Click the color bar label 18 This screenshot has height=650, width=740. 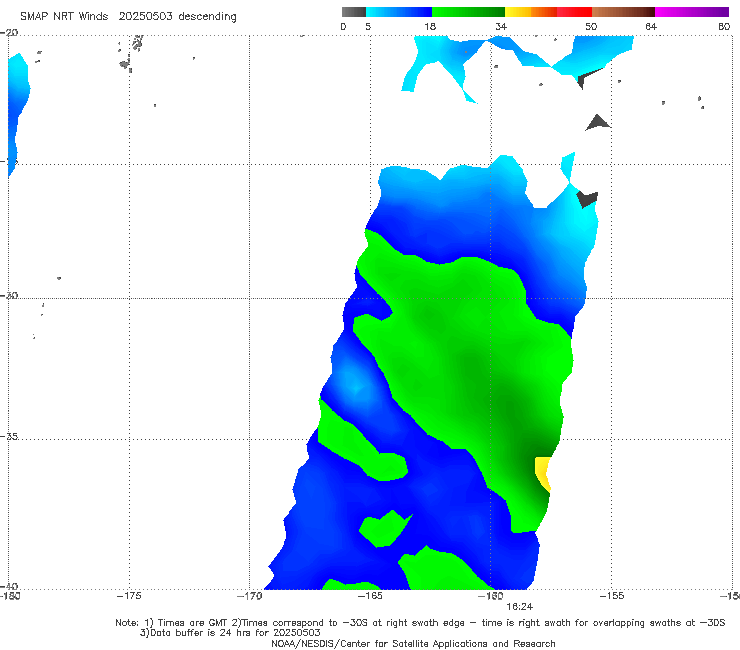[x=430, y=26]
